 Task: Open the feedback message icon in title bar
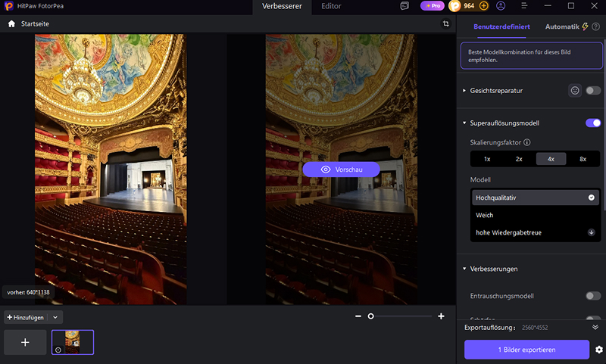click(405, 6)
